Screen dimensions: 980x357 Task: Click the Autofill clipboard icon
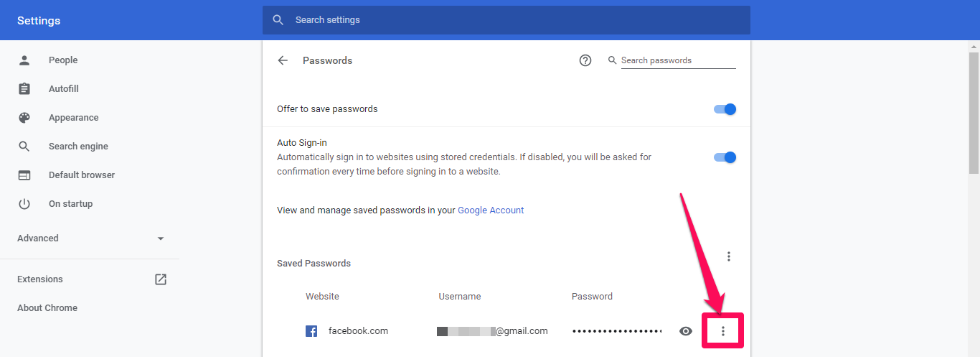[x=24, y=89]
